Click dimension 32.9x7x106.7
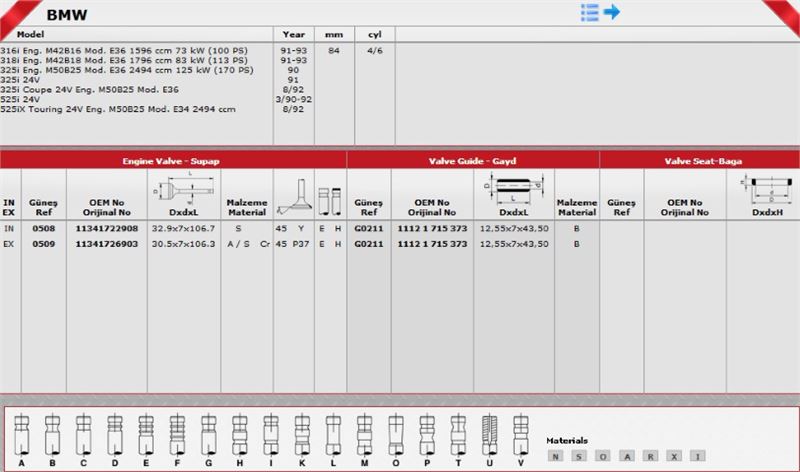 [184, 229]
